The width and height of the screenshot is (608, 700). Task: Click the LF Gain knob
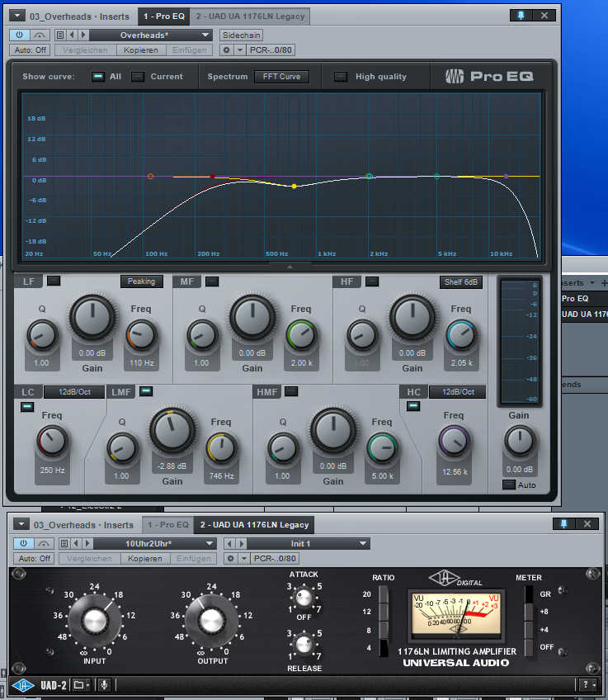(x=92, y=318)
